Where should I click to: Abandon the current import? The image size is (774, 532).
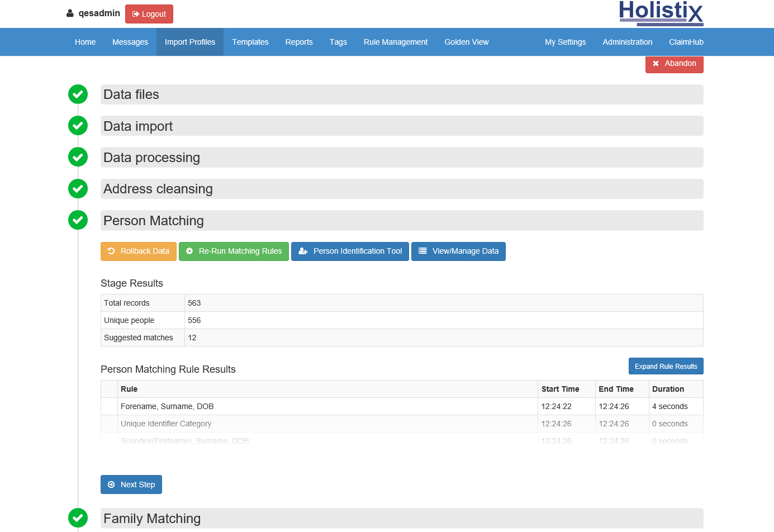(x=674, y=64)
